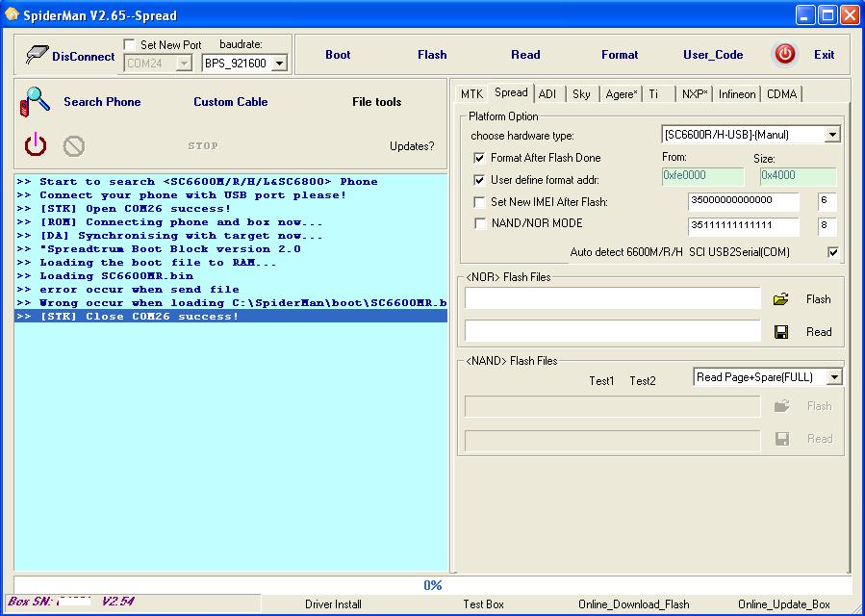Click Test1 in NAND section

601,381
